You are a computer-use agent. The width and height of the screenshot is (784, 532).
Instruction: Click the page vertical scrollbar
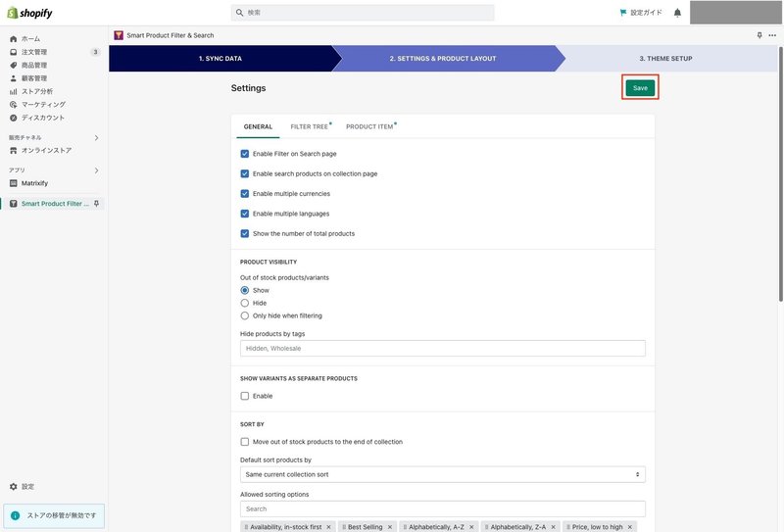[780, 174]
